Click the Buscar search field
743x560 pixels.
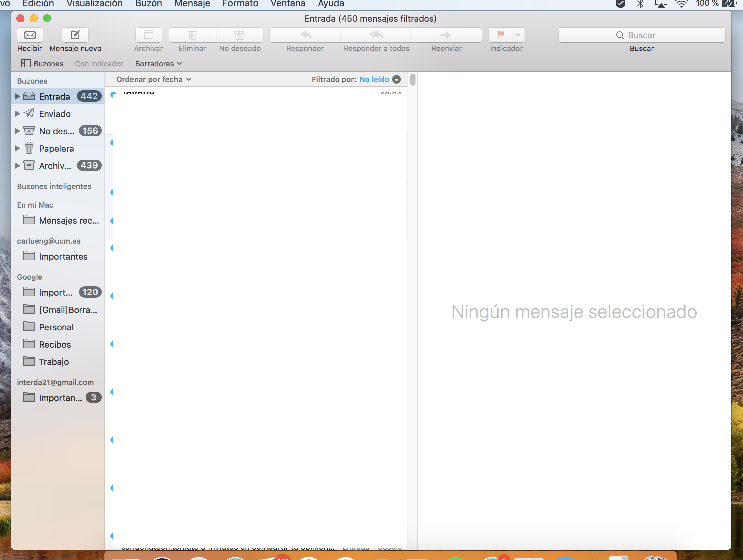point(642,35)
